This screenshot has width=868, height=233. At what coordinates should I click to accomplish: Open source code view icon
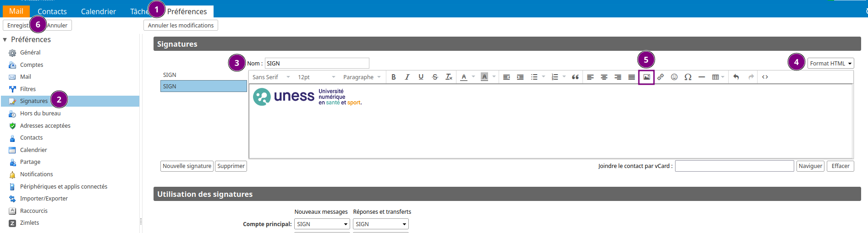[765, 77]
